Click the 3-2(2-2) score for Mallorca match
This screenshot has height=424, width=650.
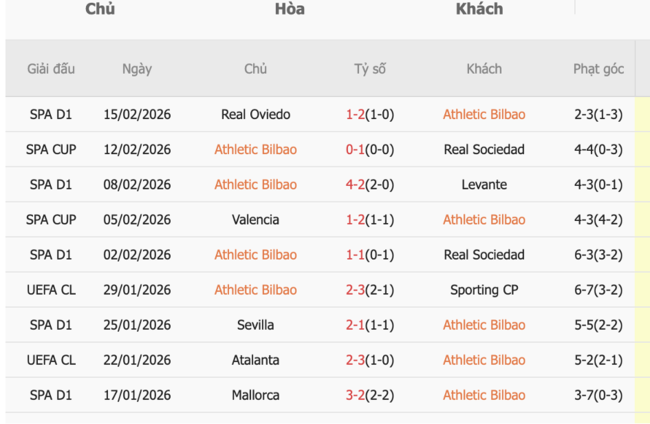click(x=370, y=395)
